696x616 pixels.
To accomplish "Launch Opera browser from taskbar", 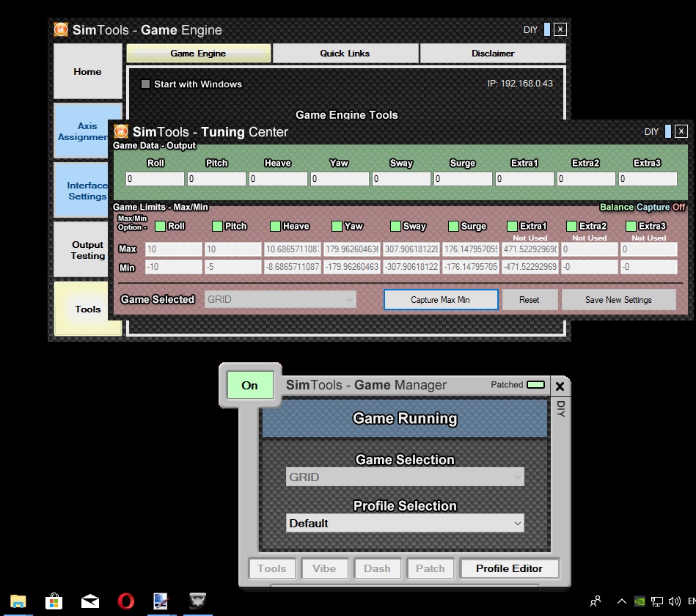I will point(125,601).
